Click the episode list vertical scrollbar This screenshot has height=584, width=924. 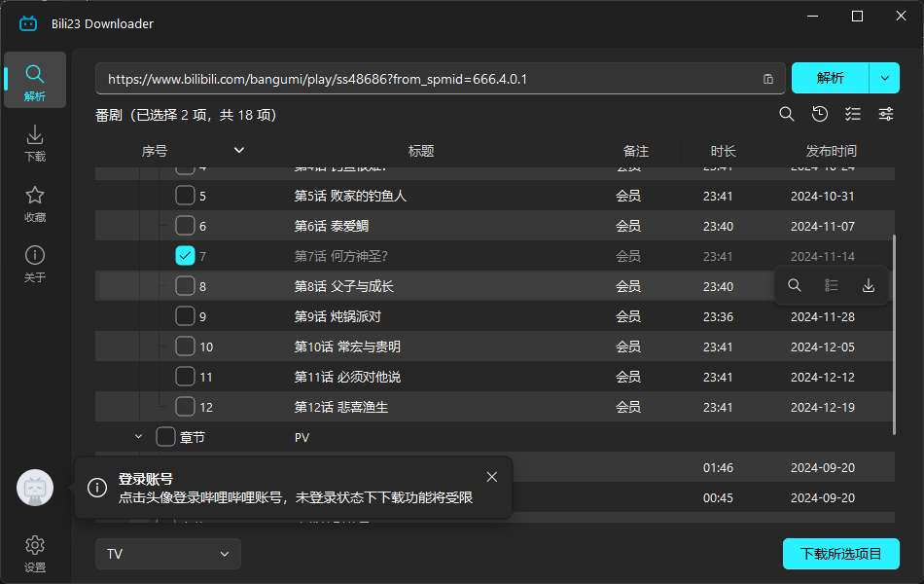[x=895, y=335]
